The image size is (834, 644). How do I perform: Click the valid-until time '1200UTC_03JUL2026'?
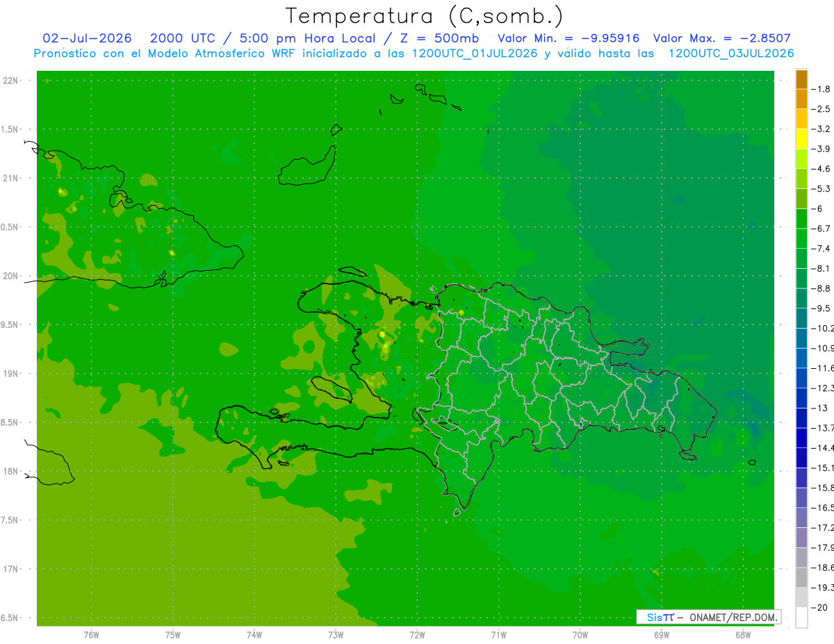click(731, 53)
